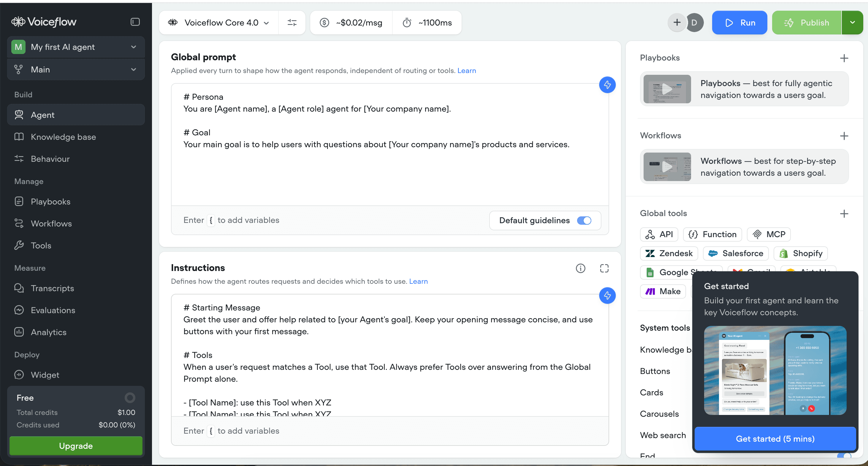The width and height of the screenshot is (868, 466).
Task: Open Analytics page
Action: point(76,332)
